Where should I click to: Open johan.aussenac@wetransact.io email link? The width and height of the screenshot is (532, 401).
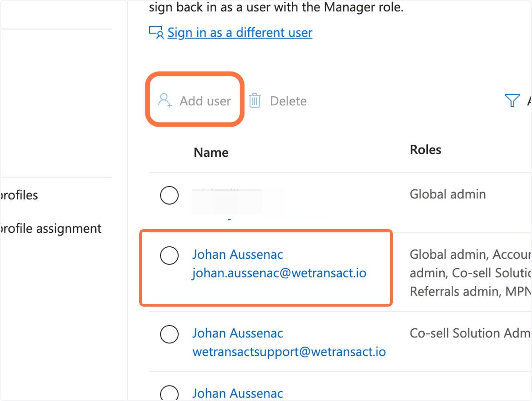tap(279, 273)
